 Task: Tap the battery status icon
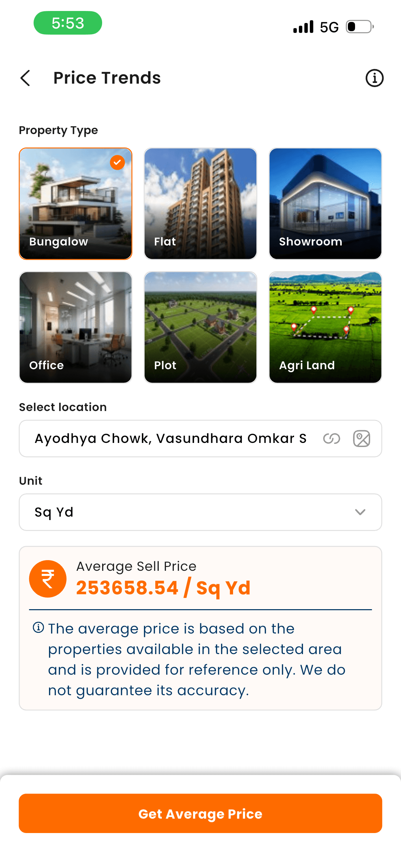tap(360, 27)
